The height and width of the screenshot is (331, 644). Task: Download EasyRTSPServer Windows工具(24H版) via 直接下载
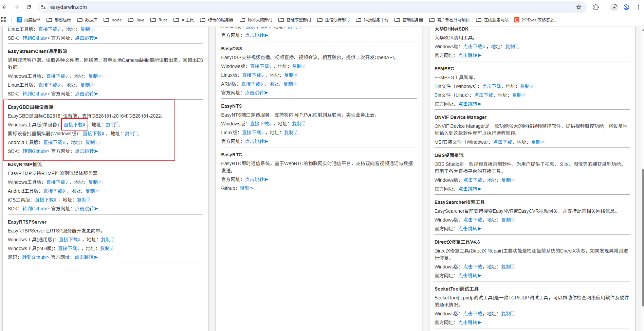point(69,248)
